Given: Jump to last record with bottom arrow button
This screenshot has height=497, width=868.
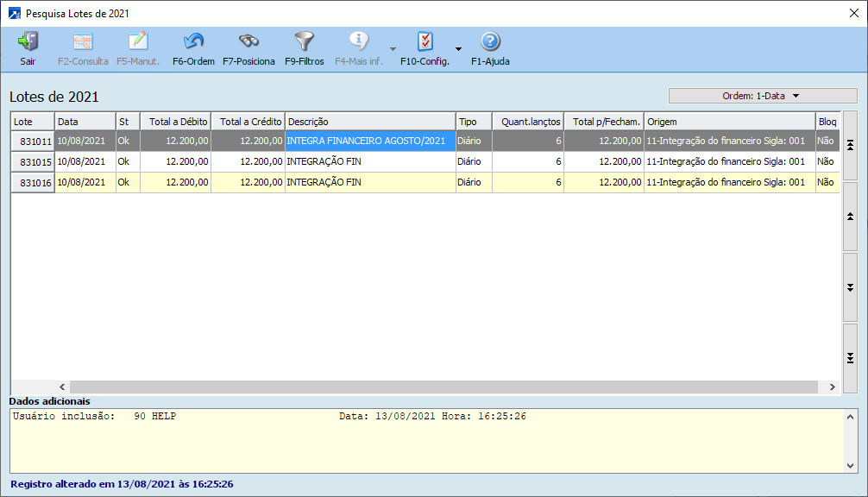Looking at the screenshot, I should [x=850, y=358].
